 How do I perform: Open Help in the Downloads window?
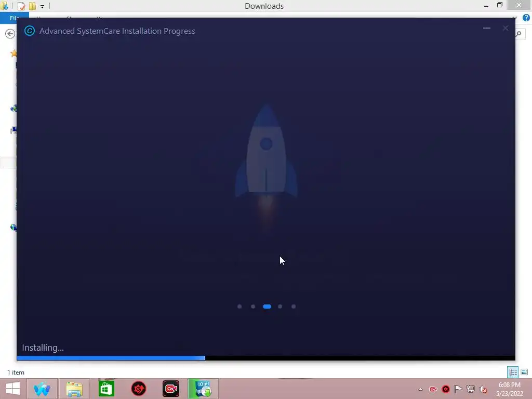(x=526, y=18)
